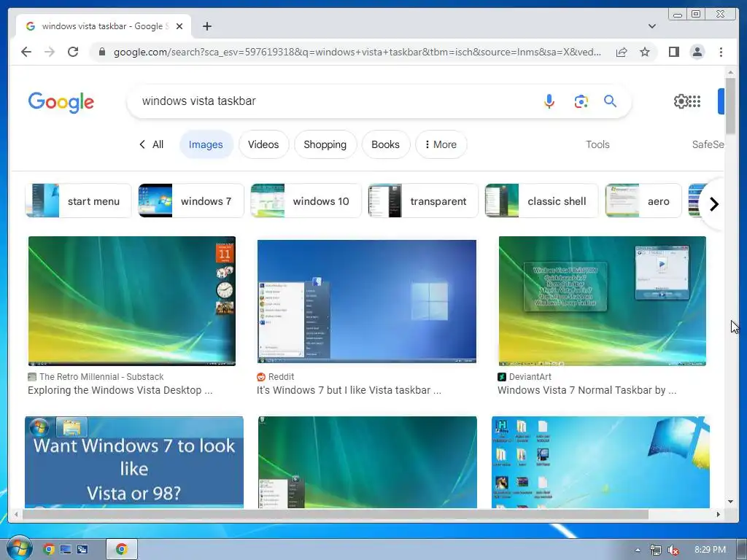Open 'Windows Vista 7 Normal Taskbar by' link
Image resolution: width=747 pixels, height=560 pixels.
587,390
